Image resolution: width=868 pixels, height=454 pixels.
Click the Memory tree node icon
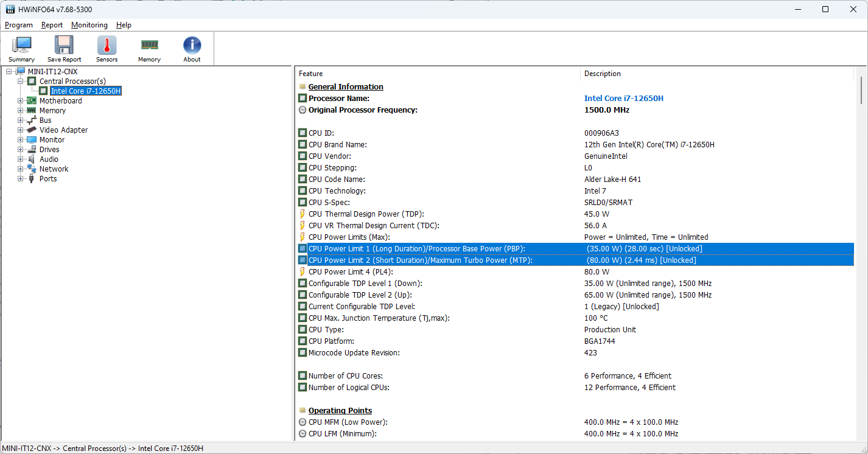32,111
